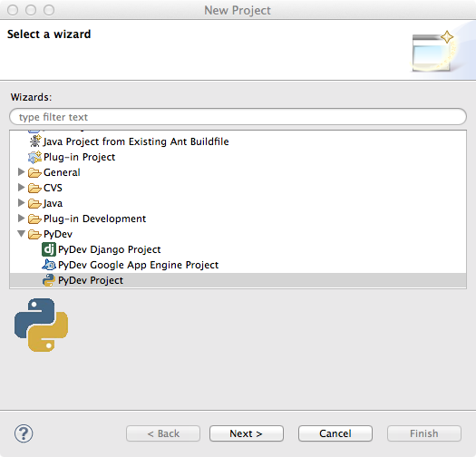Select the Java label
The image size is (476, 457).
[x=53, y=203]
